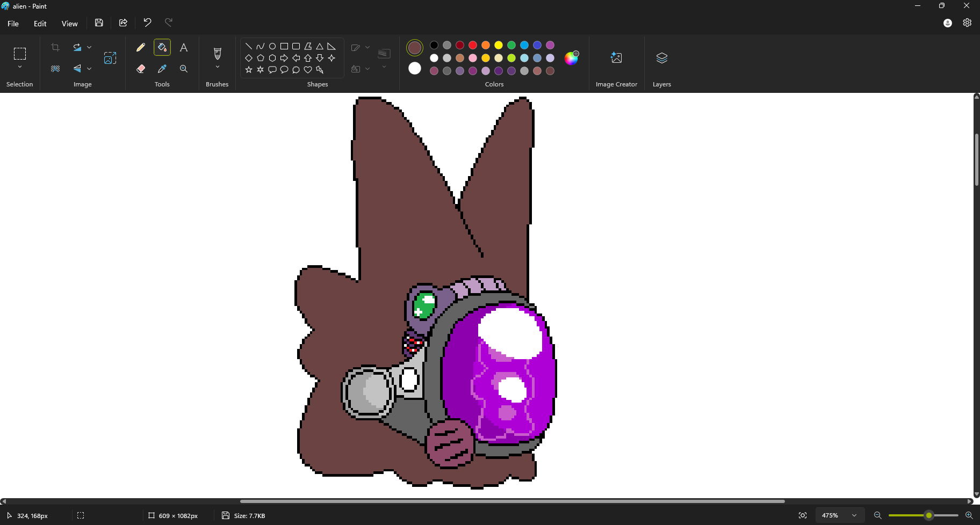Select the Color picker eyedropper tool
The image size is (980, 525).
click(x=162, y=69)
